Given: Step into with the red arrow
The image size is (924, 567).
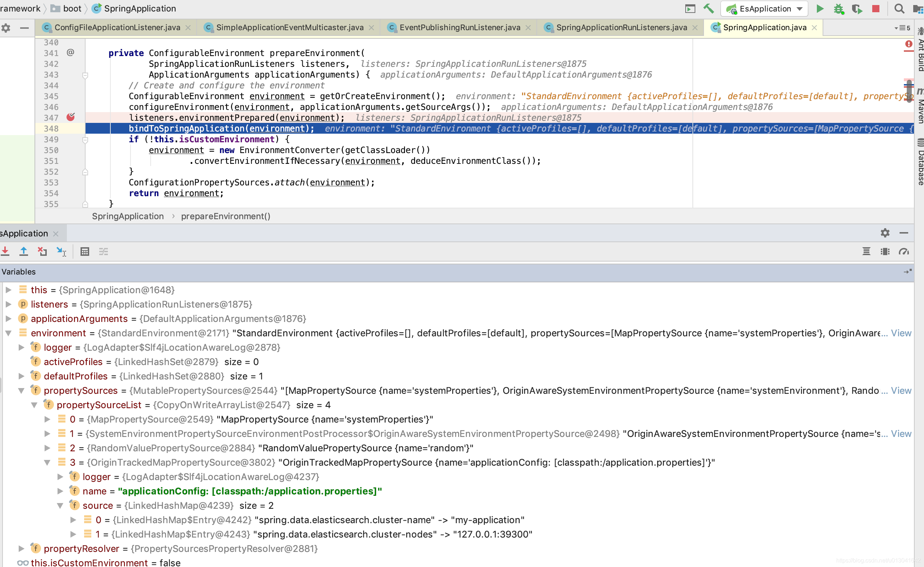Looking at the screenshot, I should [5, 251].
